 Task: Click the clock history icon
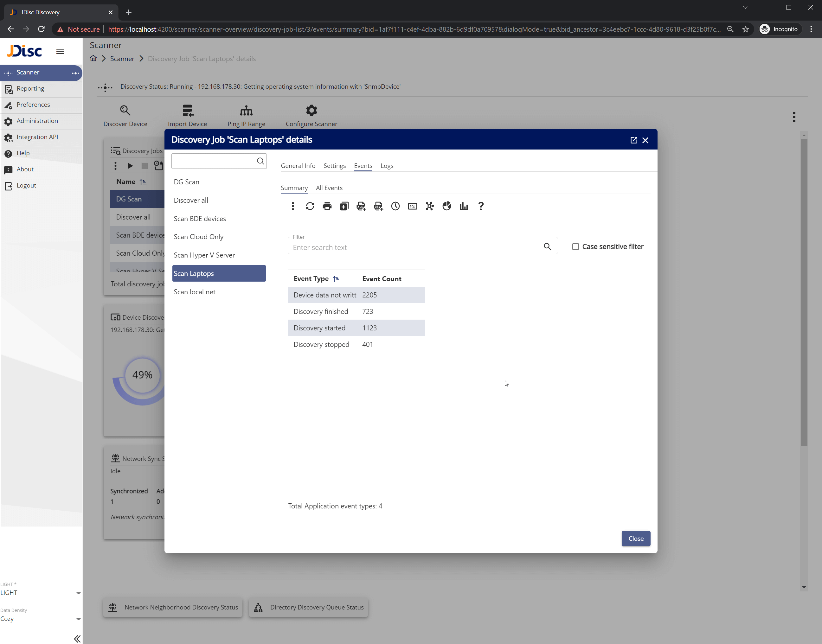coord(395,206)
